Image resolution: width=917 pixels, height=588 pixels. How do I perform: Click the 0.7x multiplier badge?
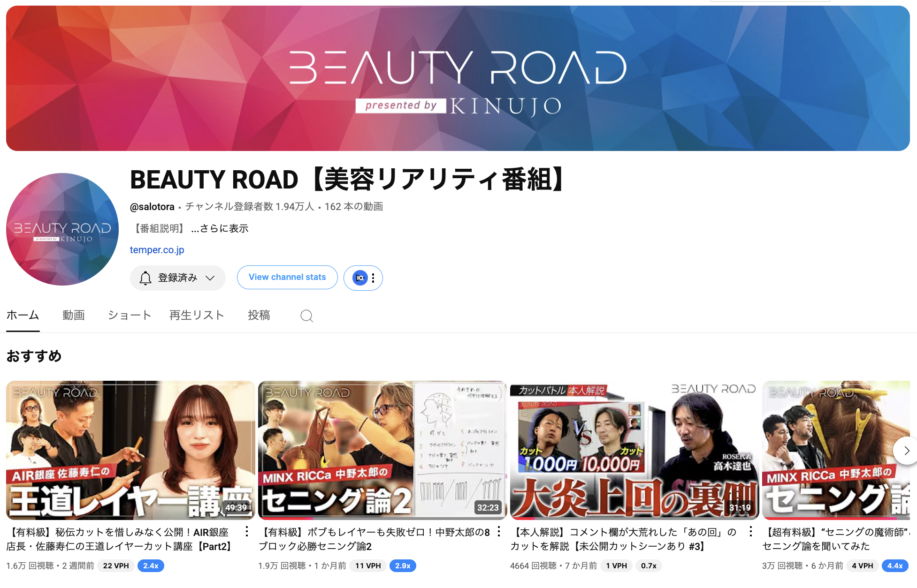pyautogui.click(x=649, y=566)
